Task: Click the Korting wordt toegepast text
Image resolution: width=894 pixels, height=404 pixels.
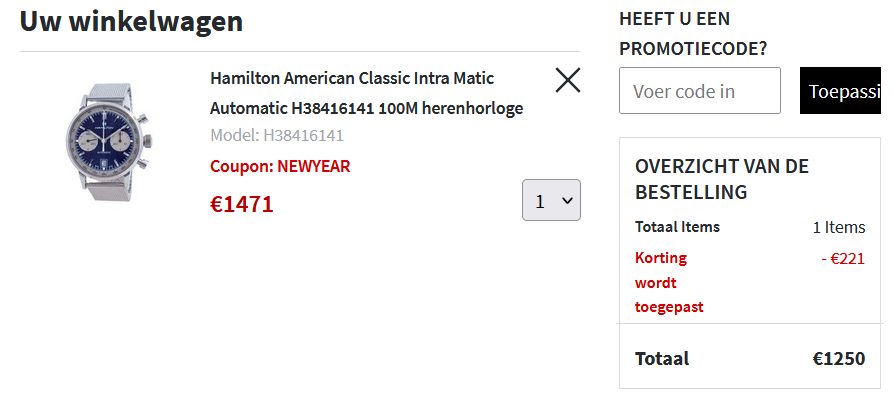Action: pos(669,283)
